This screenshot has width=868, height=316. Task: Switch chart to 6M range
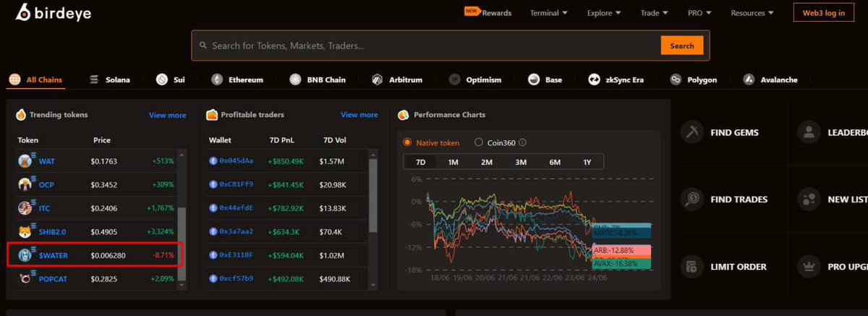[555, 162]
